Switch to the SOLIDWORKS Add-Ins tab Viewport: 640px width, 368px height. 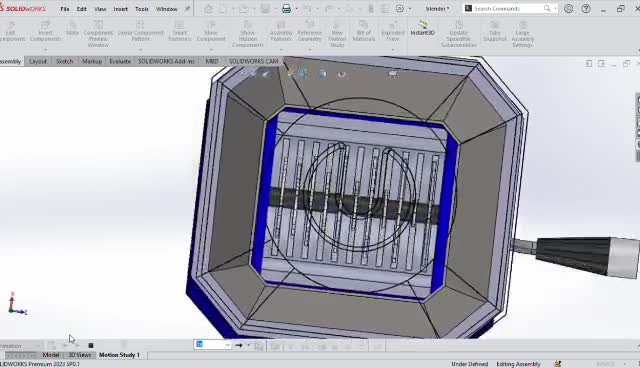167,61
